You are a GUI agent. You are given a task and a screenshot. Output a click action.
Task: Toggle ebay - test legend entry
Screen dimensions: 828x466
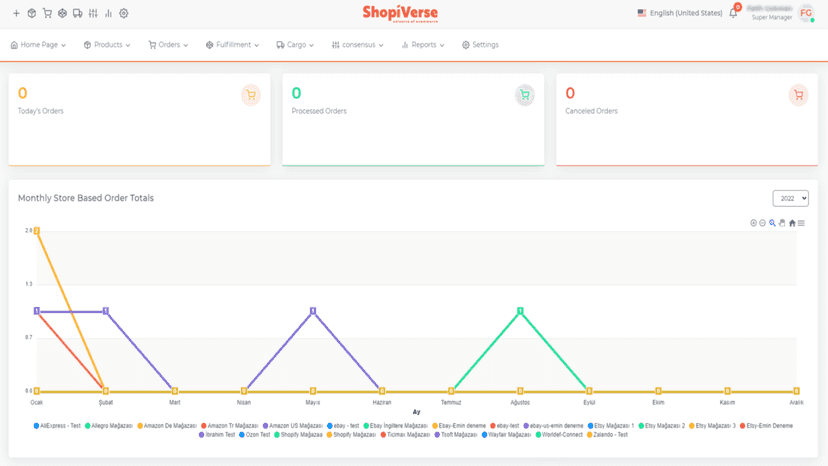tap(343, 426)
